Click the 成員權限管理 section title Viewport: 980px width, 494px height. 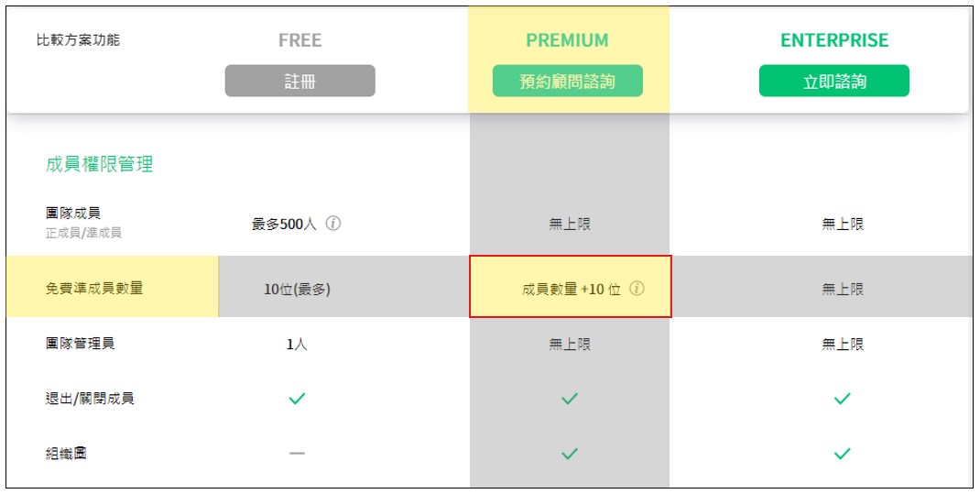coord(99,164)
